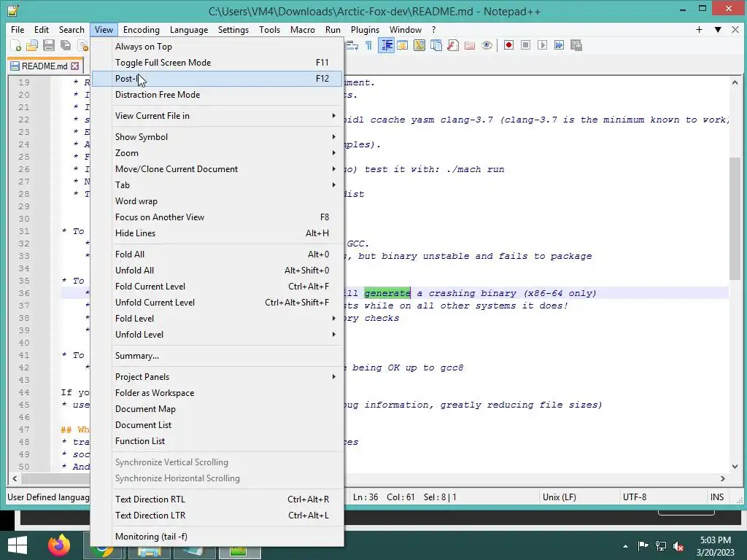The width and height of the screenshot is (747, 560).
Task: Expand Unfold Level submenu
Action: (x=217, y=335)
